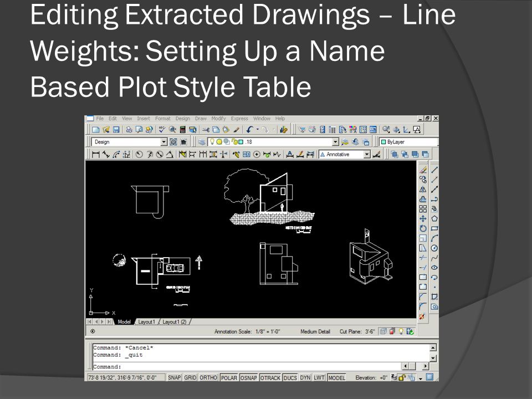Select the Mirror tool
This screenshot has width=532, height=399.
click(423, 190)
